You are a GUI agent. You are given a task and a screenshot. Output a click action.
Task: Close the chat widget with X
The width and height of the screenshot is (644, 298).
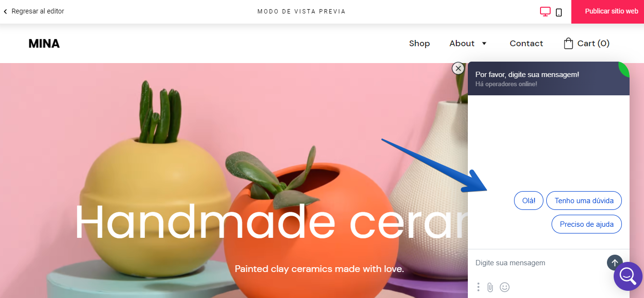458,68
